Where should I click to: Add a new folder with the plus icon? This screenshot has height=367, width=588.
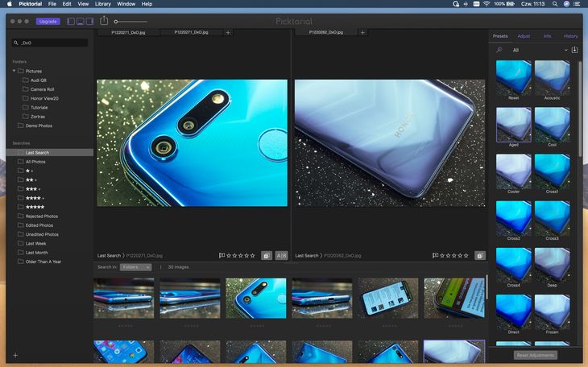click(15, 355)
